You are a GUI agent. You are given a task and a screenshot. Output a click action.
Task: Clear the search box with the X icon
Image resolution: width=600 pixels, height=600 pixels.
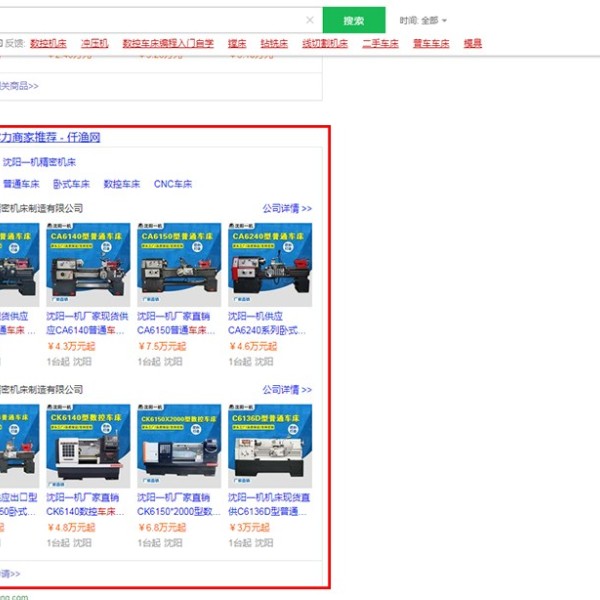pyautogui.click(x=310, y=20)
